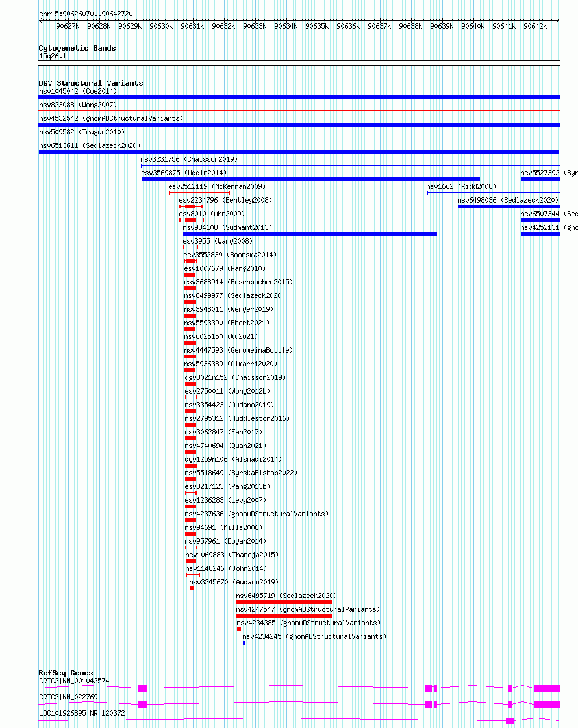This screenshot has width=578, height=728.
Task: Click the 90642k ruler position
Action: [535, 27]
